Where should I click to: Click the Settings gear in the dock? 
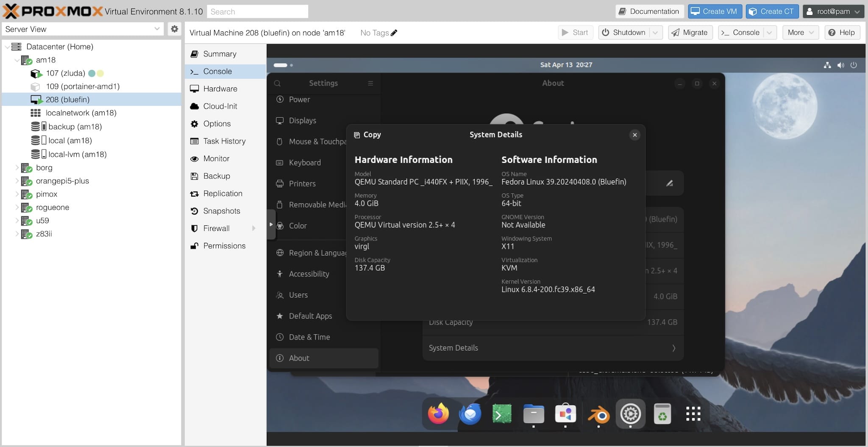tap(630, 414)
